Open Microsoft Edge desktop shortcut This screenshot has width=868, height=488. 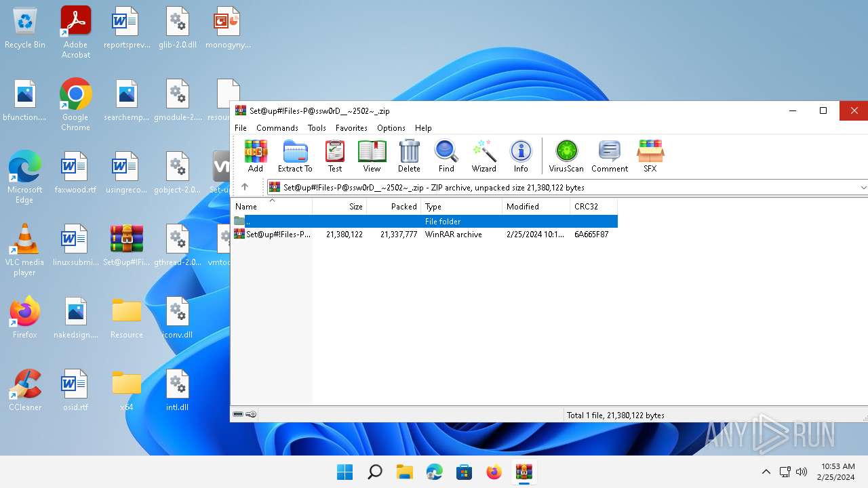25,177
